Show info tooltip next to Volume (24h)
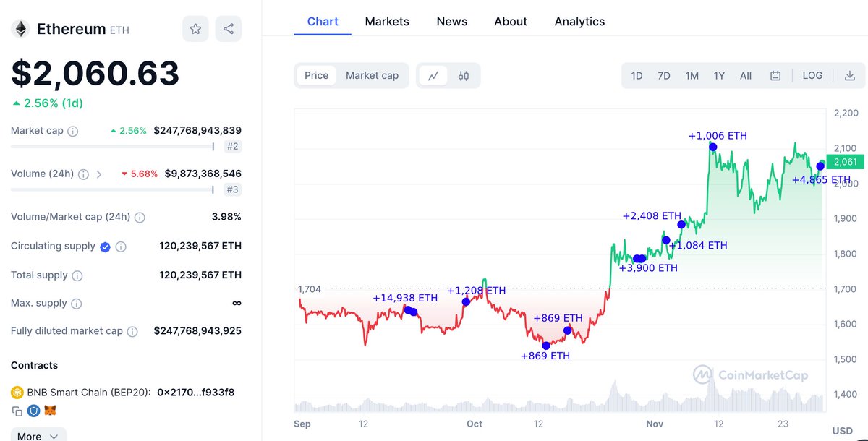 click(x=83, y=174)
